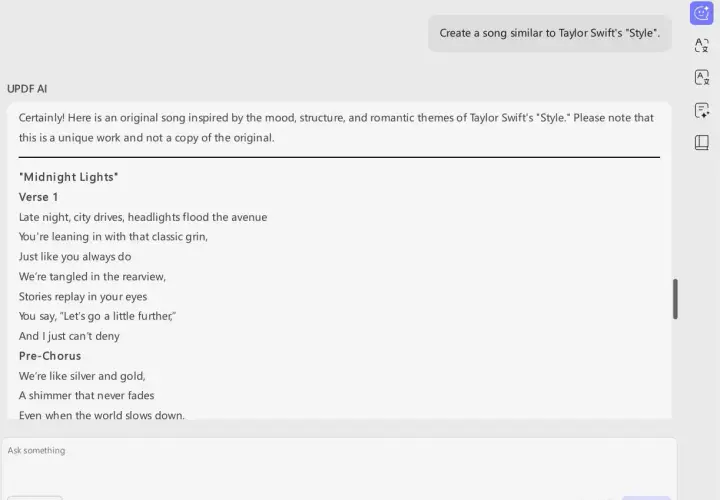Click the AI summarize notes icon
Viewport: 720px width, 500px height.
tap(701, 110)
